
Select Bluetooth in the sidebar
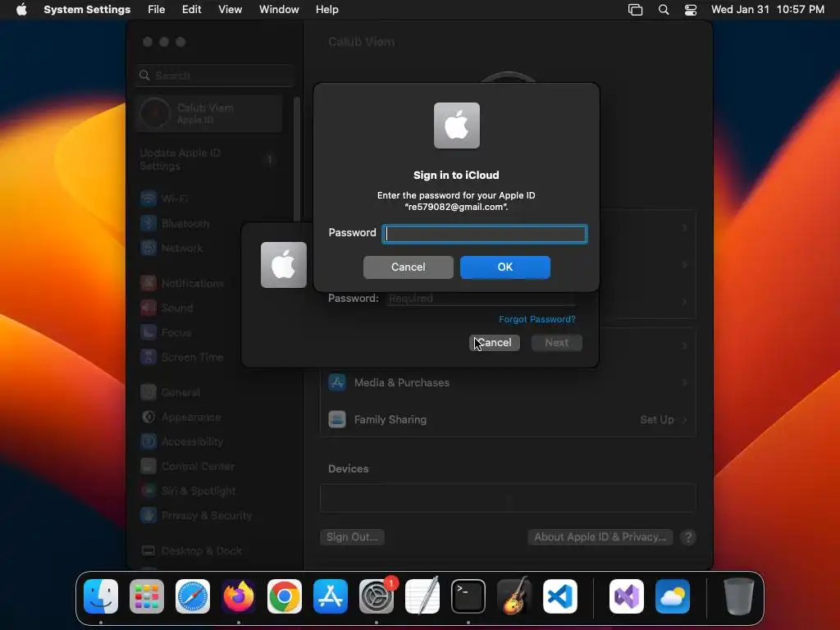click(209, 223)
